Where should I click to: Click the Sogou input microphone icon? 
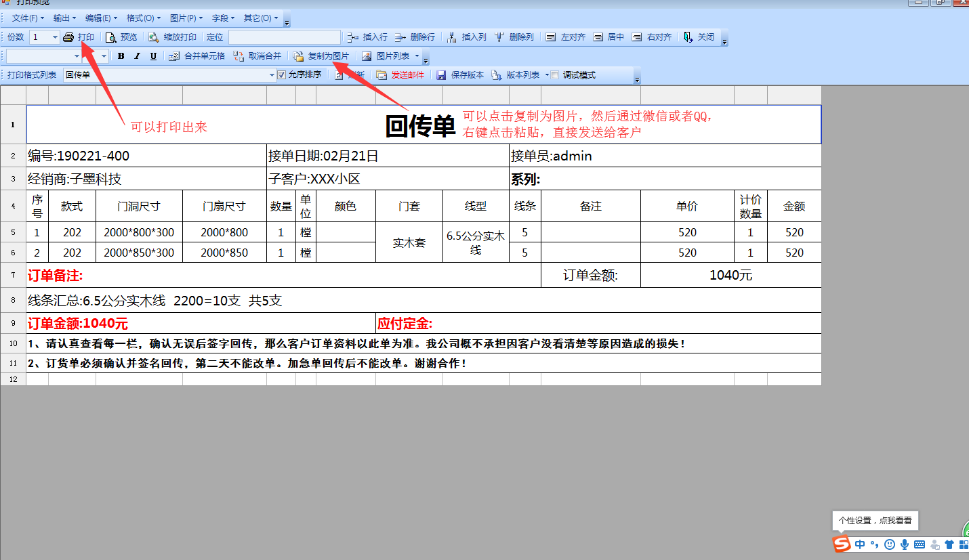click(x=904, y=544)
